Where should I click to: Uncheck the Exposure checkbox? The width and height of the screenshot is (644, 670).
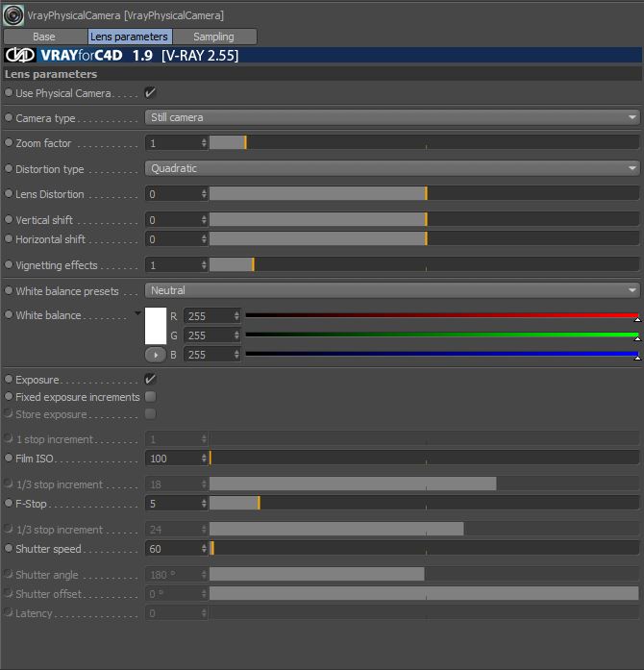tap(150, 379)
